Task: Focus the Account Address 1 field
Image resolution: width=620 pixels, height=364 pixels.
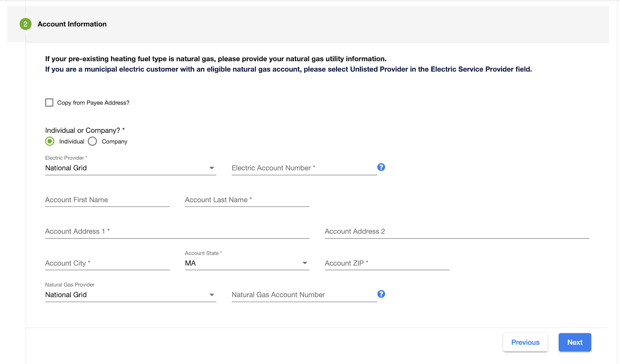Action: click(177, 232)
